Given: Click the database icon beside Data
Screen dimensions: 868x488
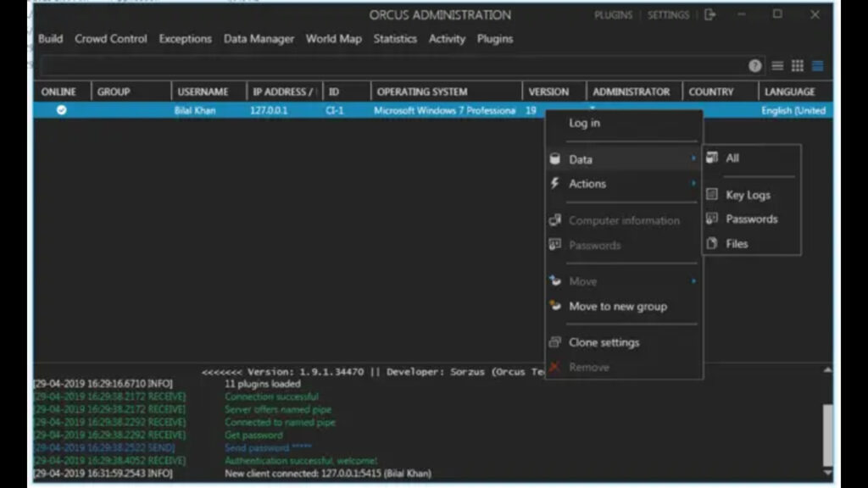Looking at the screenshot, I should (554, 158).
